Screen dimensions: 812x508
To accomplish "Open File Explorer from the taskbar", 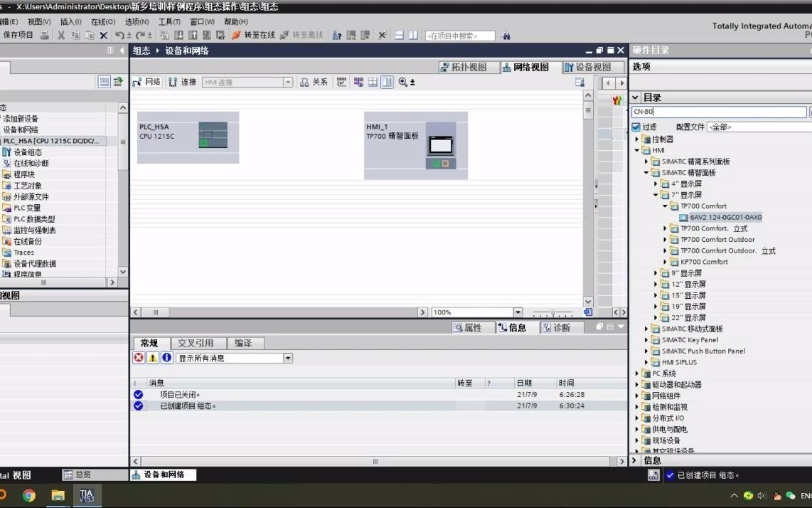I will tap(58, 496).
